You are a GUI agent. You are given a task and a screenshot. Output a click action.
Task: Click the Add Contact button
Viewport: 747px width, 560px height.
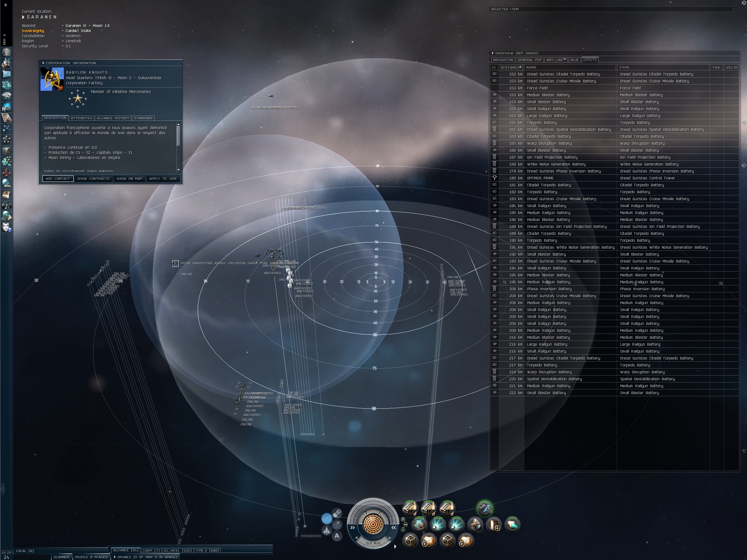[x=58, y=179]
